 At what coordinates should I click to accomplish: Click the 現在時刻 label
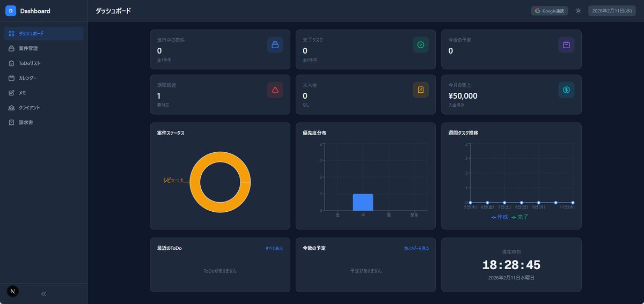511,251
